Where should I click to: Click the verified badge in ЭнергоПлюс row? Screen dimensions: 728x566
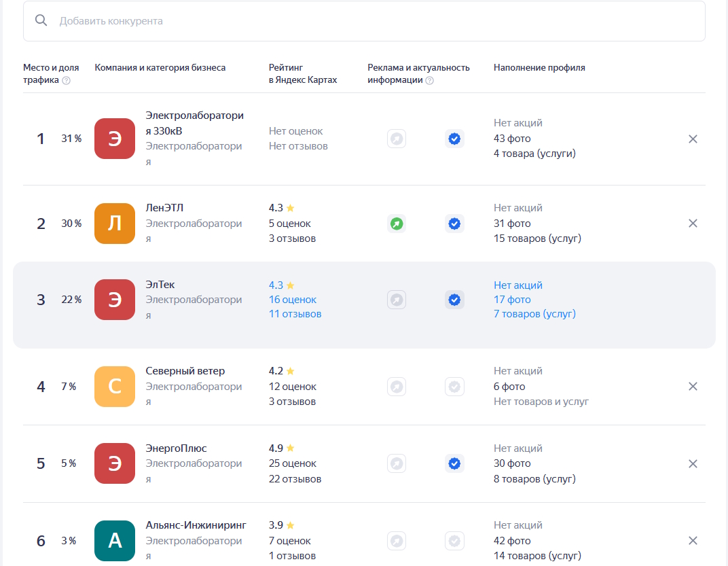click(454, 463)
